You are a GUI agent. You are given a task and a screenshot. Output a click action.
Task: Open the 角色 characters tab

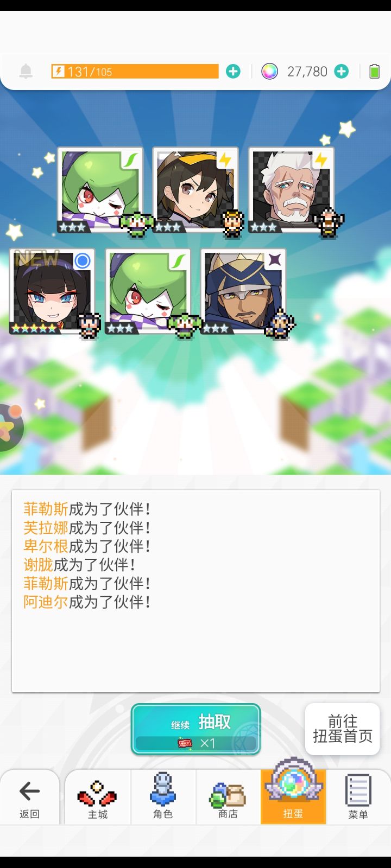pyautogui.click(x=163, y=796)
